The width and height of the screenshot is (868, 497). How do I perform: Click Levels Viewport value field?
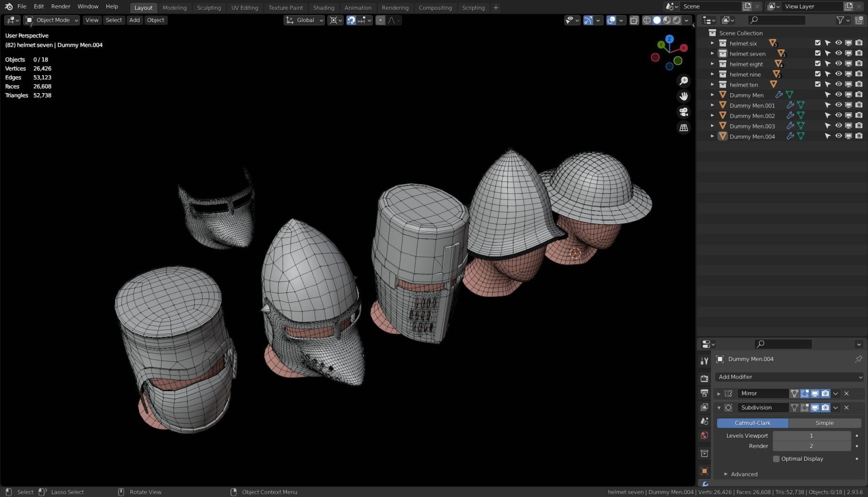[x=812, y=436]
